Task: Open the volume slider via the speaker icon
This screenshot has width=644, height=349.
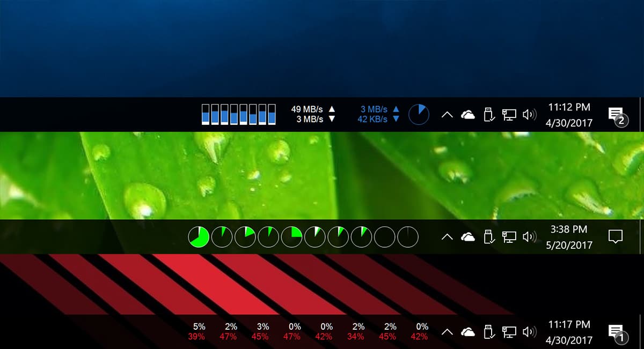Action: [530, 114]
